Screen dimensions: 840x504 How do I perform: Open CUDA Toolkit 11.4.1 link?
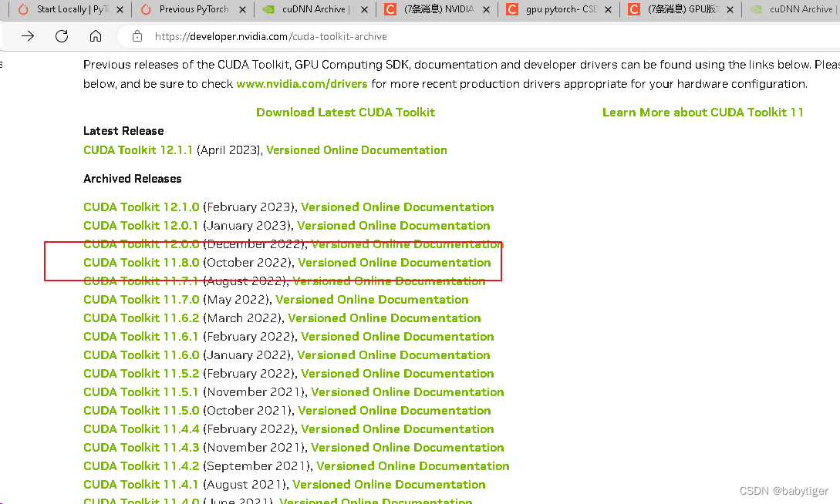point(140,484)
